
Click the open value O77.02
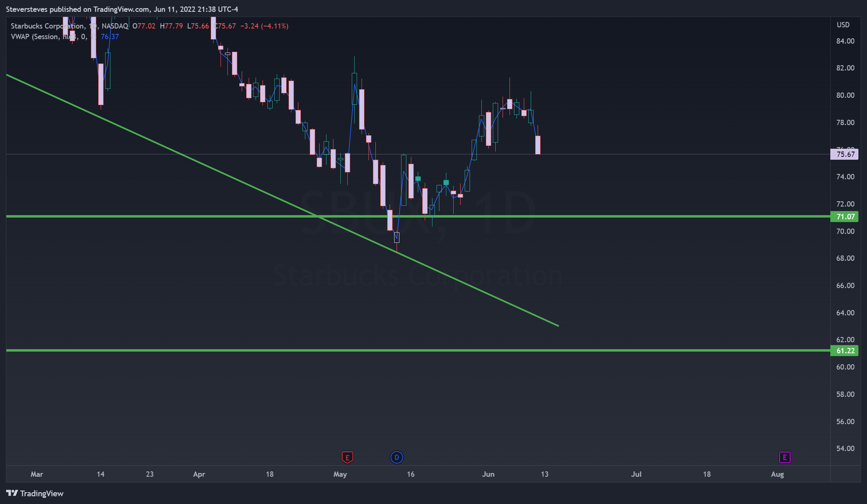click(144, 26)
